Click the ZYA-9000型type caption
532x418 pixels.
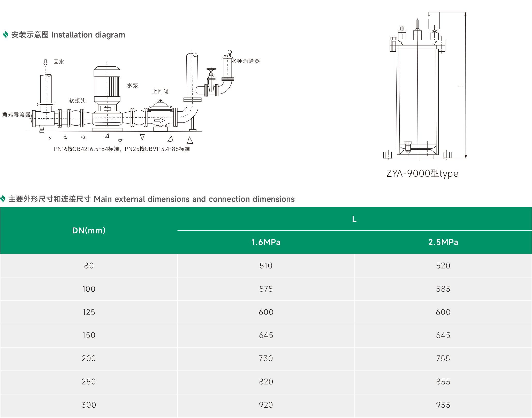(x=422, y=173)
